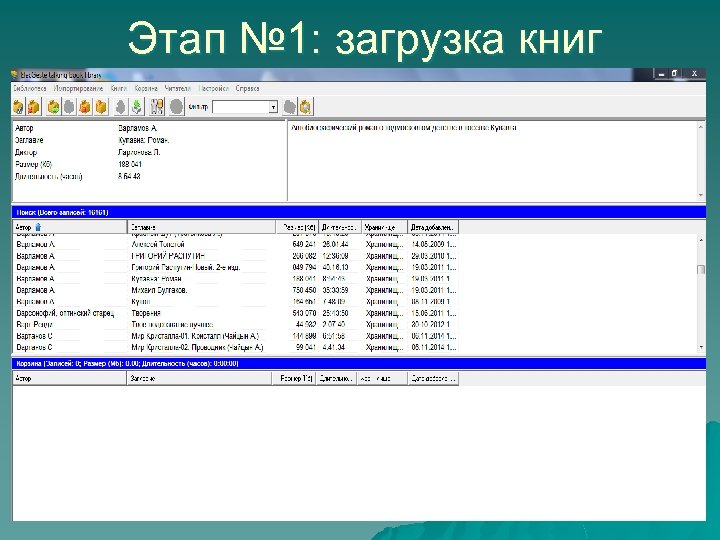
Task: Open the Импортирование menu
Action: pos(79,88)
